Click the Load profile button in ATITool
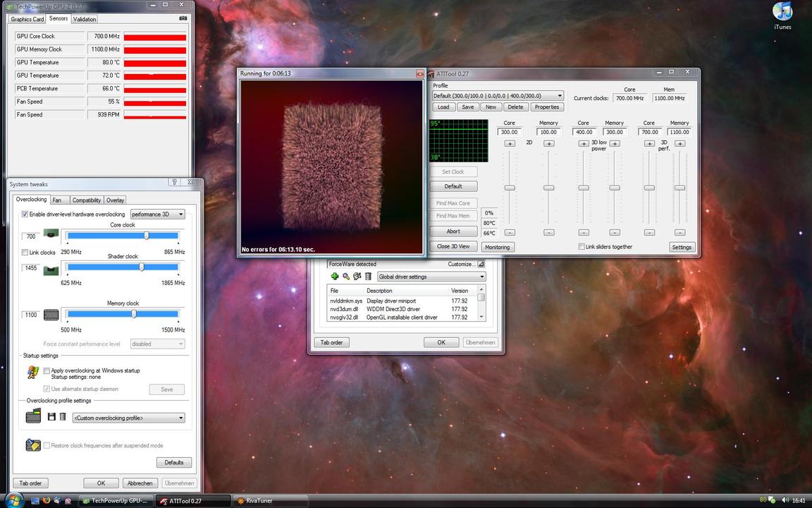Screen dimensions: 812x508 point(443,107)
